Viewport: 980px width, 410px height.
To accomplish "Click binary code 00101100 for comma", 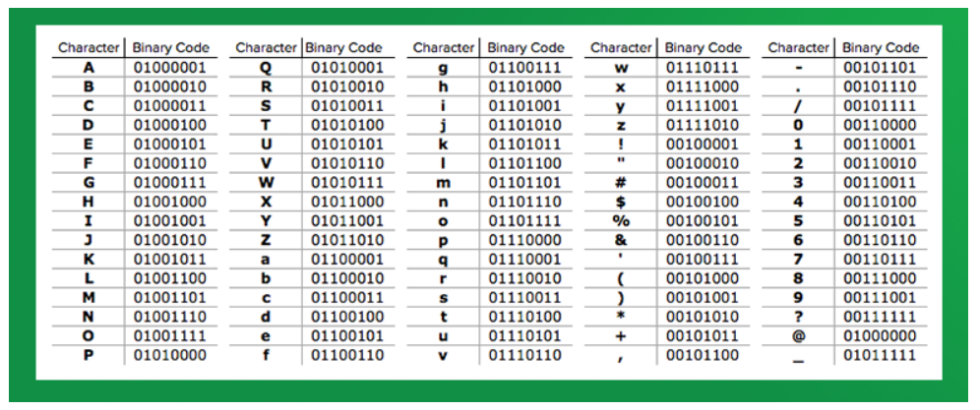I will [702, 355].
